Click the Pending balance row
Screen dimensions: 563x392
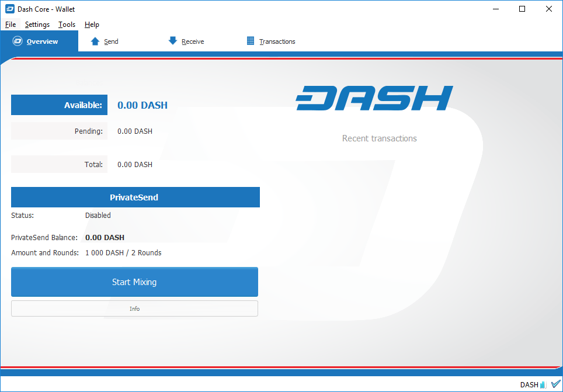pos(58,131)
